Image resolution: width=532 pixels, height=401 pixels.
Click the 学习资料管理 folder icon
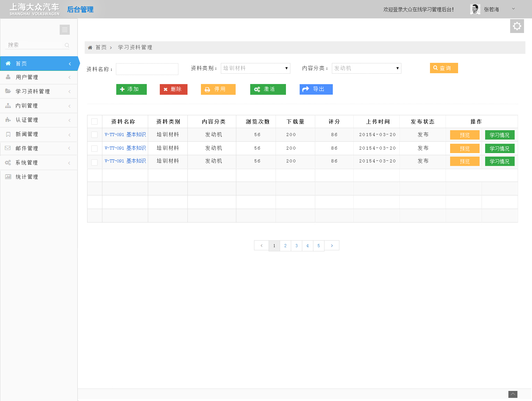click(8, 91)
